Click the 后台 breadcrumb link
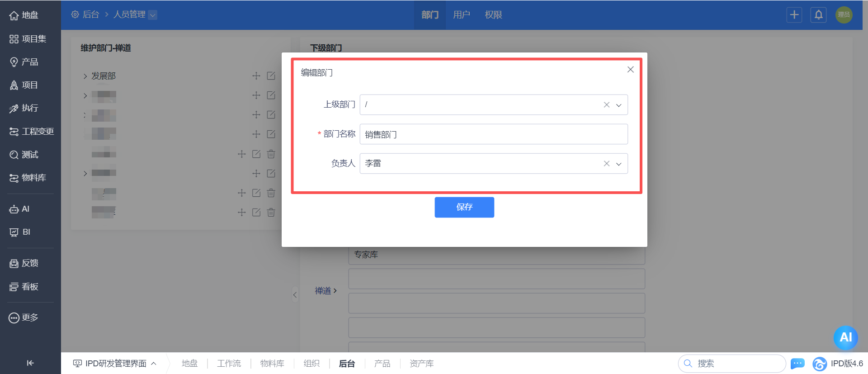 [x=91, y=14]
